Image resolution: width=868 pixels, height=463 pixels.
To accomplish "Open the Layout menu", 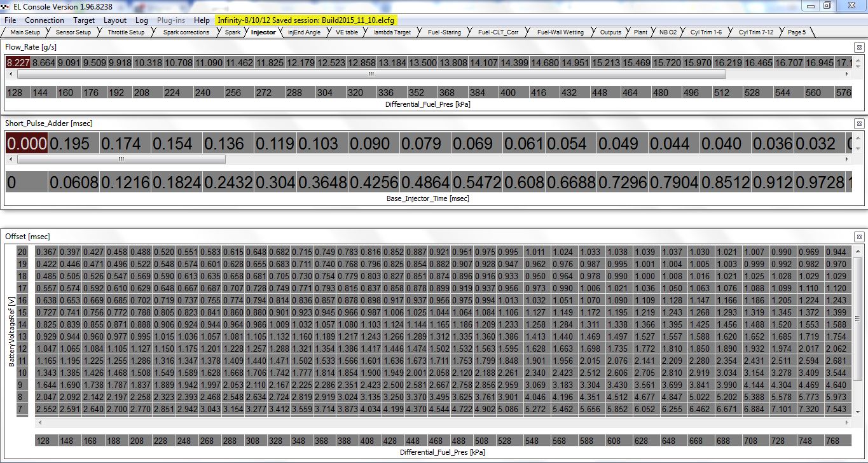I will [x=115, y=20].
